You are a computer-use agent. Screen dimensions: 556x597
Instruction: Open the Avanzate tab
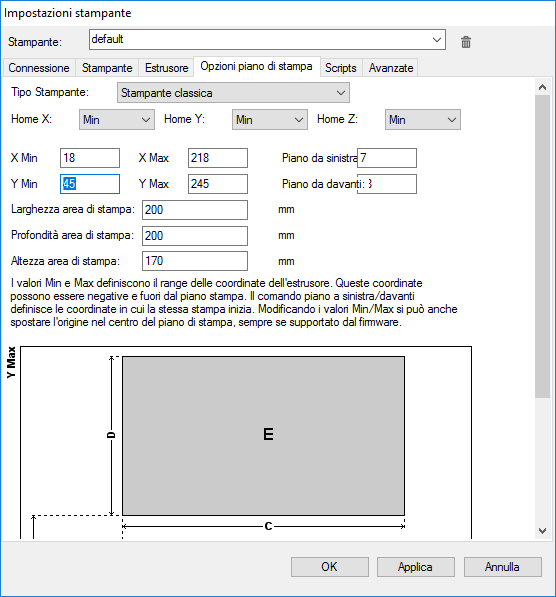[x=391, y=68]
